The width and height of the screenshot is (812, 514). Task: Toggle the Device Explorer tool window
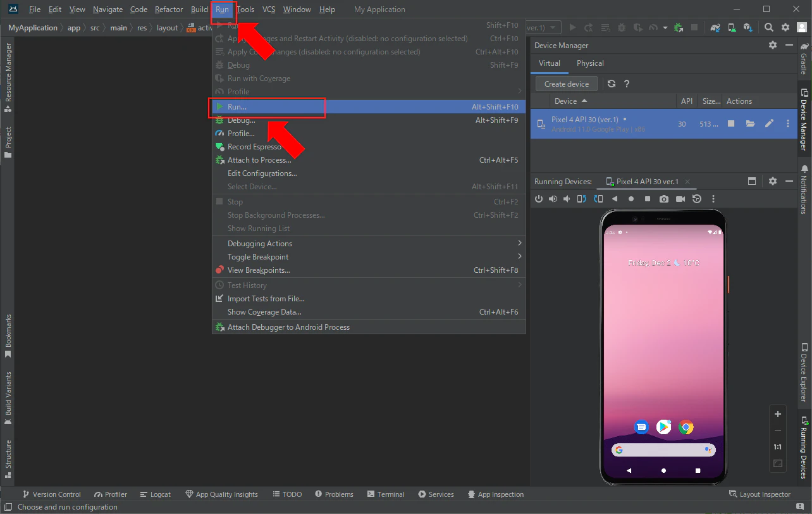pos(804,373)
